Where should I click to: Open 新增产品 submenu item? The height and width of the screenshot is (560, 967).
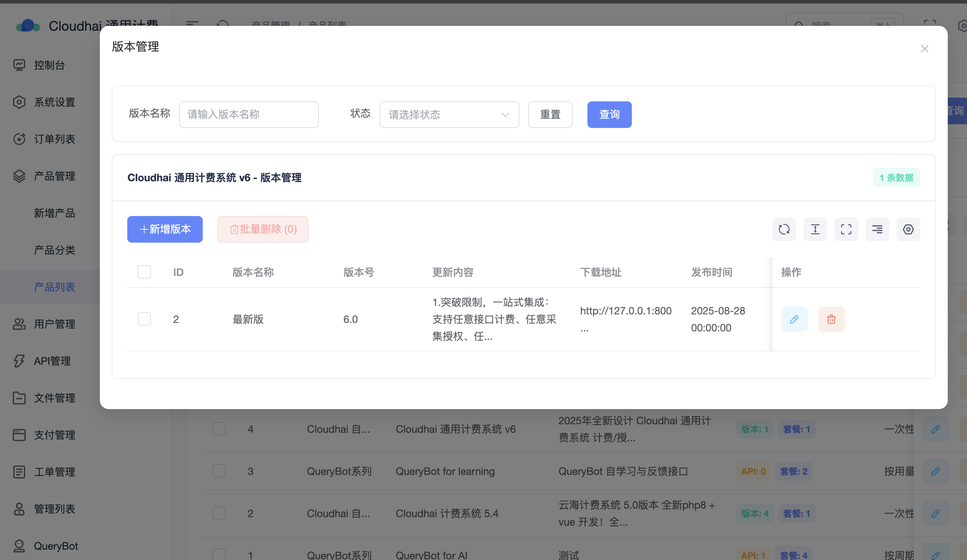point(54,213)
